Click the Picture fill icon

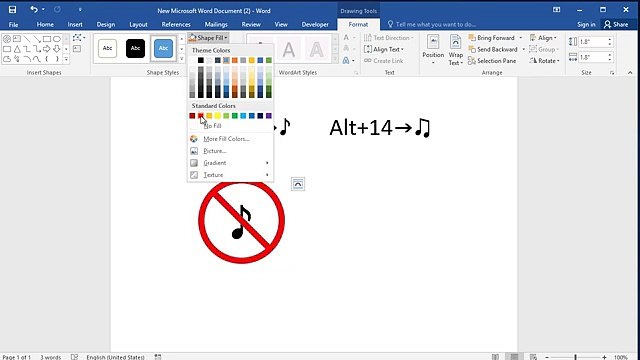[194, 151]
